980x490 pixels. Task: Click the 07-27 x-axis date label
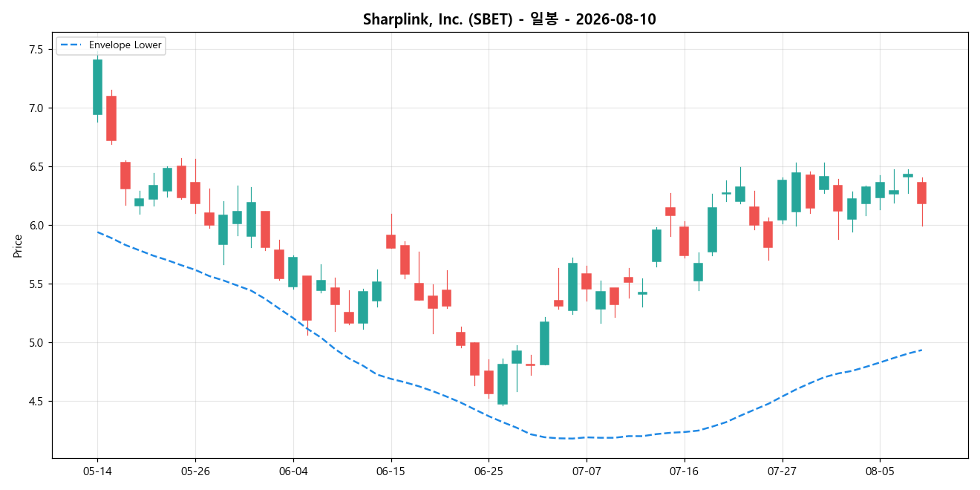coord(782,471)
